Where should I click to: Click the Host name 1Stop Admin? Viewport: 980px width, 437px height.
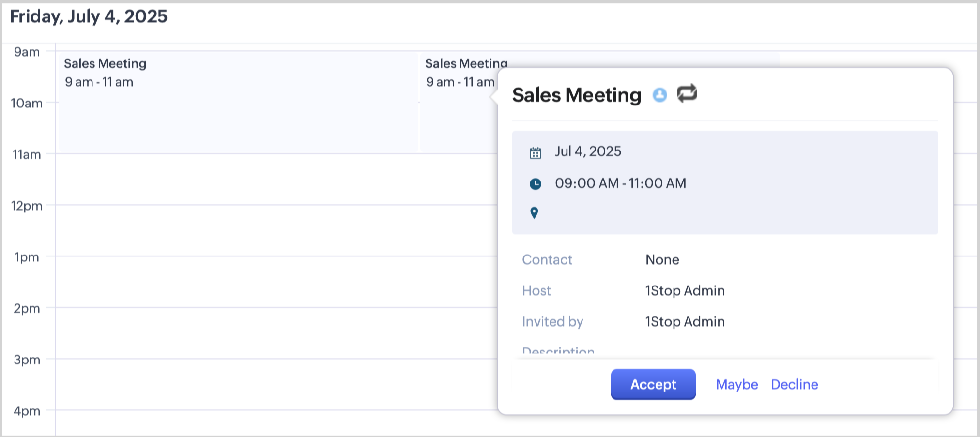(x=685, y=290)
